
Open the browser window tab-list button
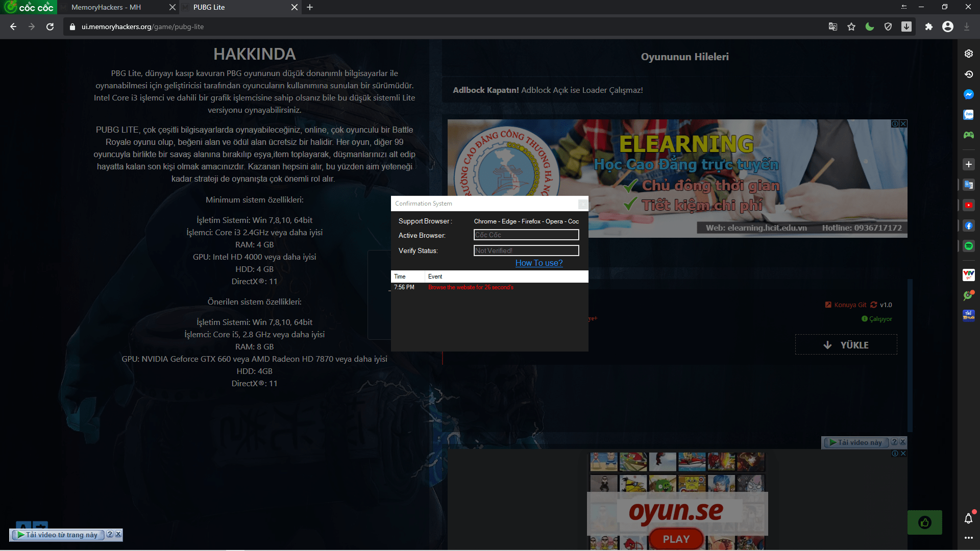click(x=904, y=7)
